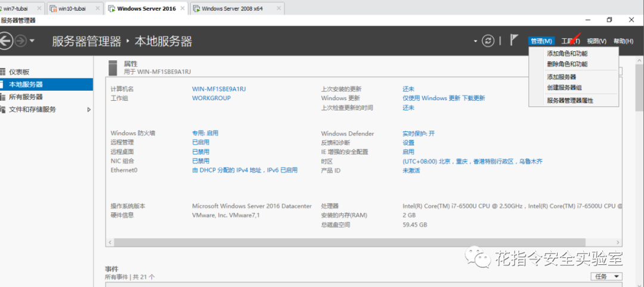Click the WORKGROUP link

point(211,98)
